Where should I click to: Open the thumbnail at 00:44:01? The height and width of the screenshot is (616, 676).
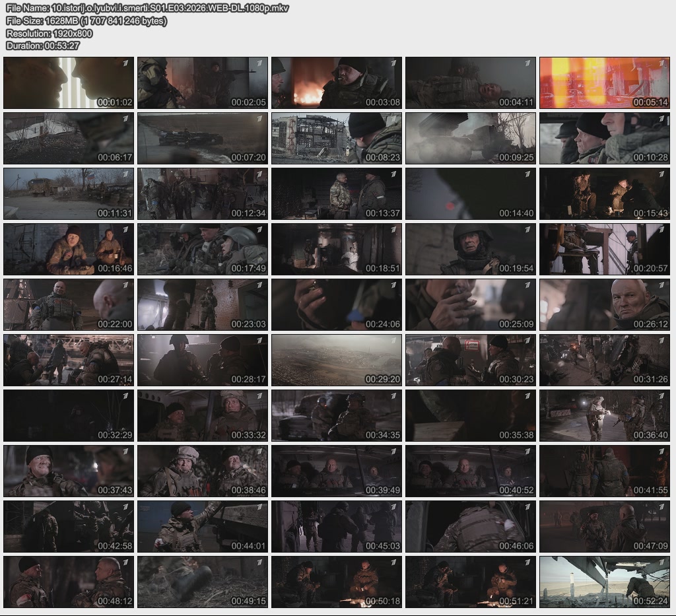point(203,526)
